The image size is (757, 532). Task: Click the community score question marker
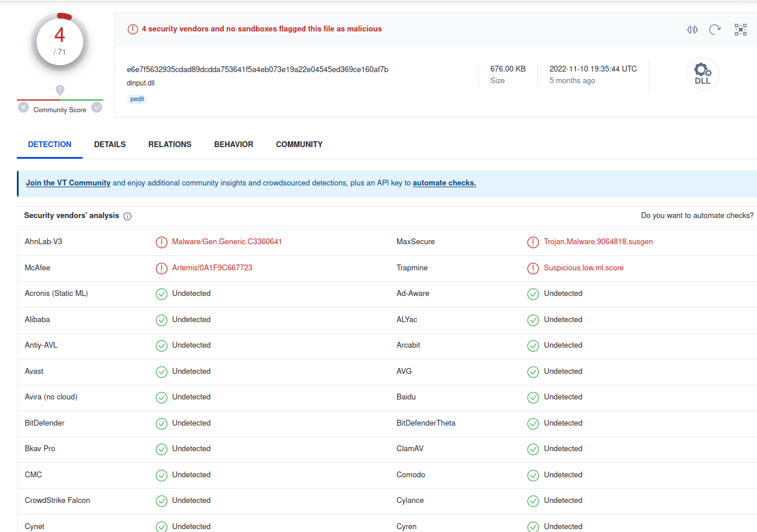point(60,90)
